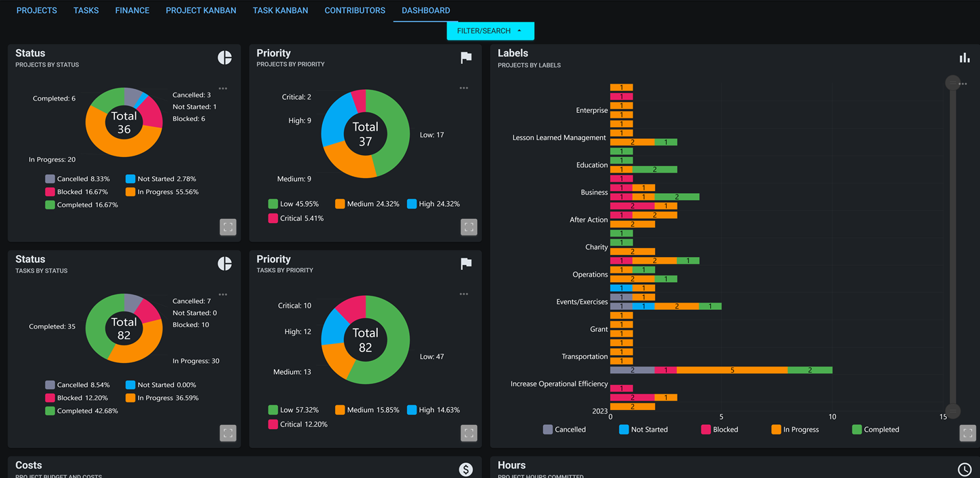Toggle 'Cancelled' in the Labels legend
Screen dimensions: 980x478
coord(565,429)
